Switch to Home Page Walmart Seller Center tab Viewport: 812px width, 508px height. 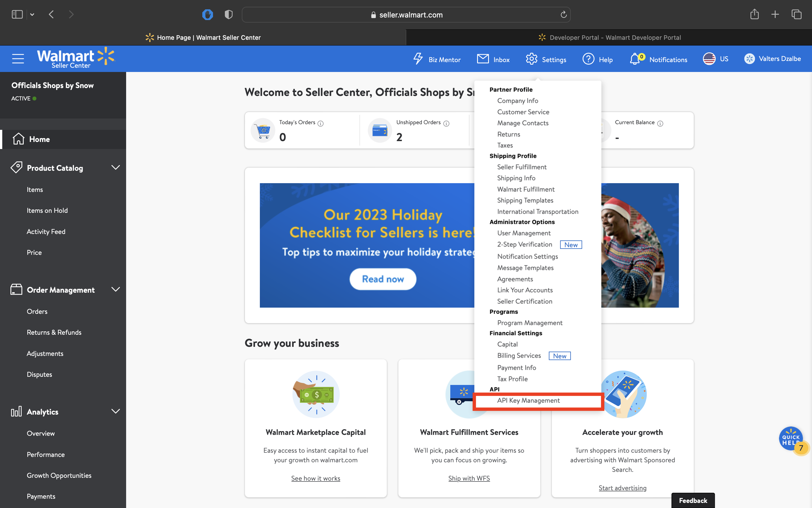point(203,37)
